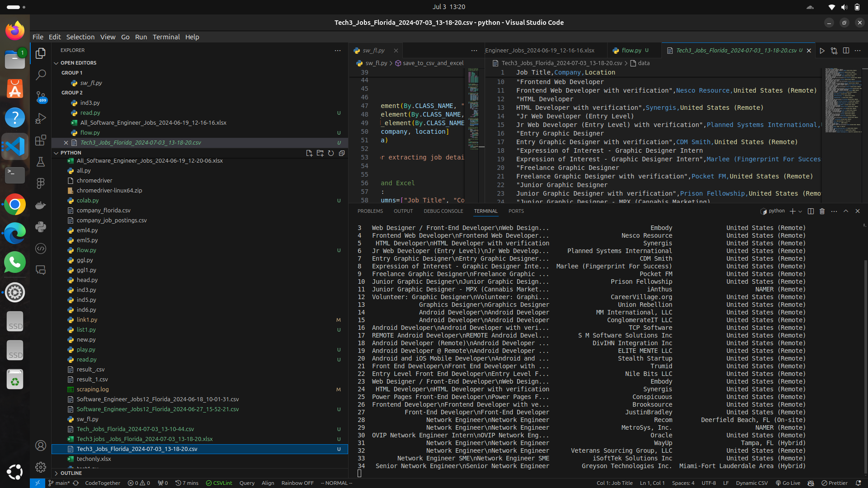
Task: Open Firefox from the dock
Action: point(15,31)
